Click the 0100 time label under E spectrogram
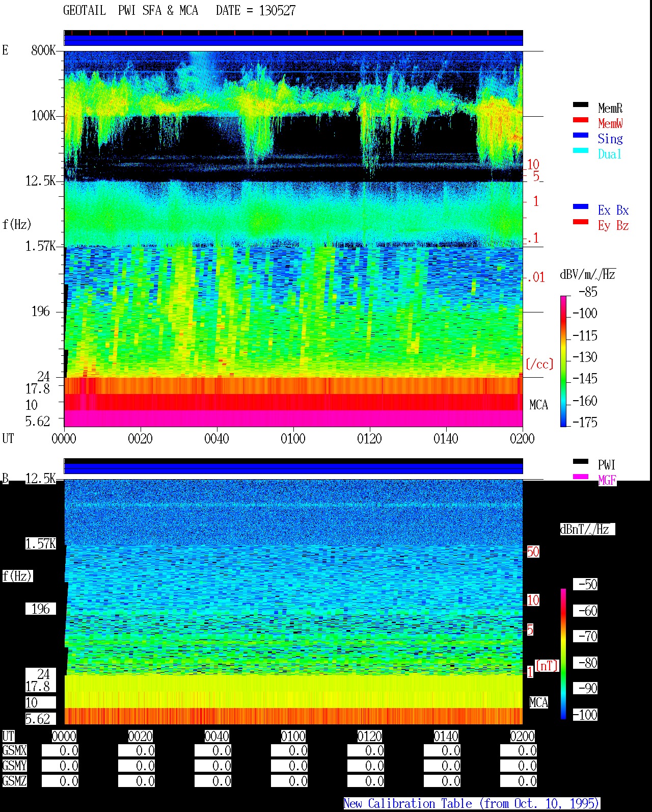 (x=293, y=439)
